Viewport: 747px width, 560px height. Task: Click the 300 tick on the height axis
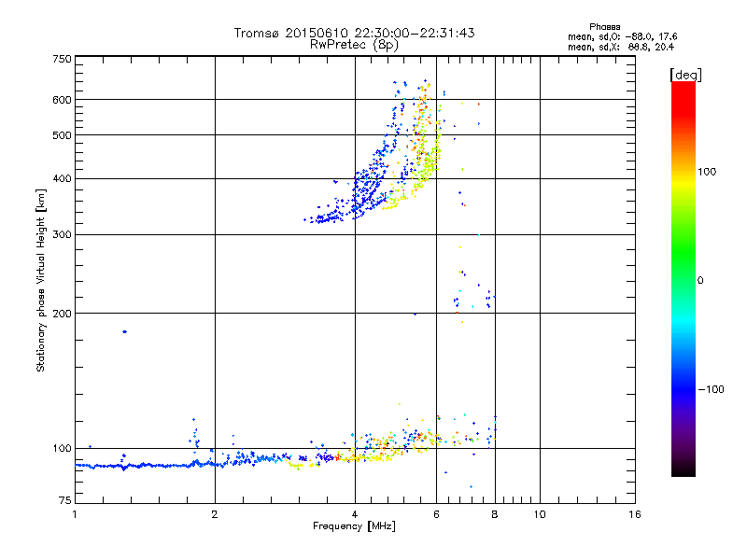pyautogui.click(x=63, y=234)
